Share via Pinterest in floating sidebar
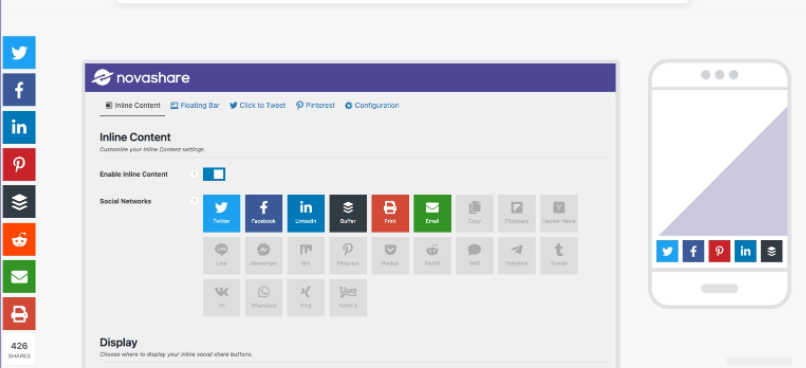 19,164
